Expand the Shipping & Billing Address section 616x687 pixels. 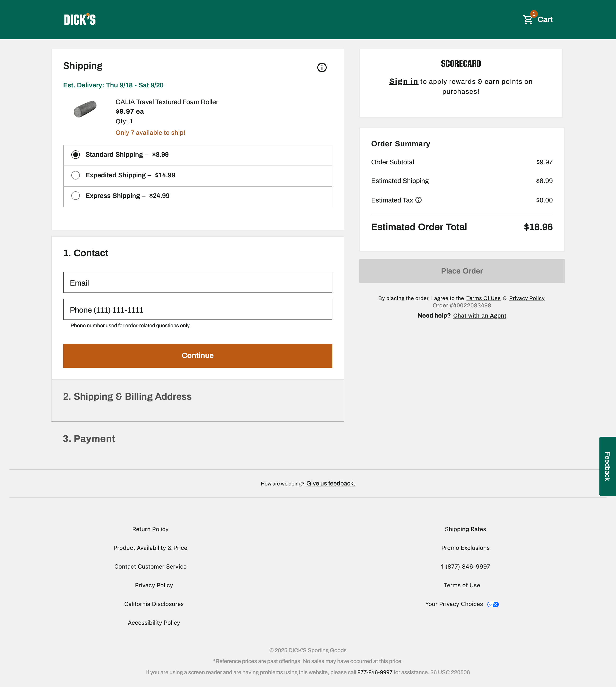point(128,396)
